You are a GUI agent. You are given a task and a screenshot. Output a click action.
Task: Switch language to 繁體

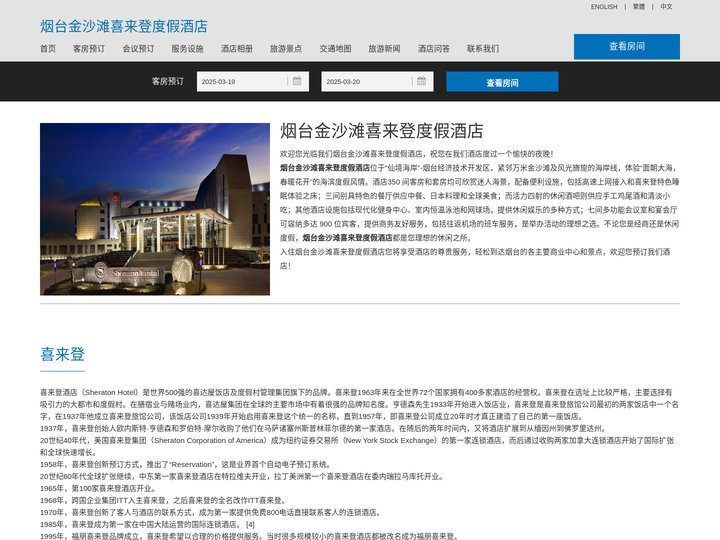click(639, 6)
